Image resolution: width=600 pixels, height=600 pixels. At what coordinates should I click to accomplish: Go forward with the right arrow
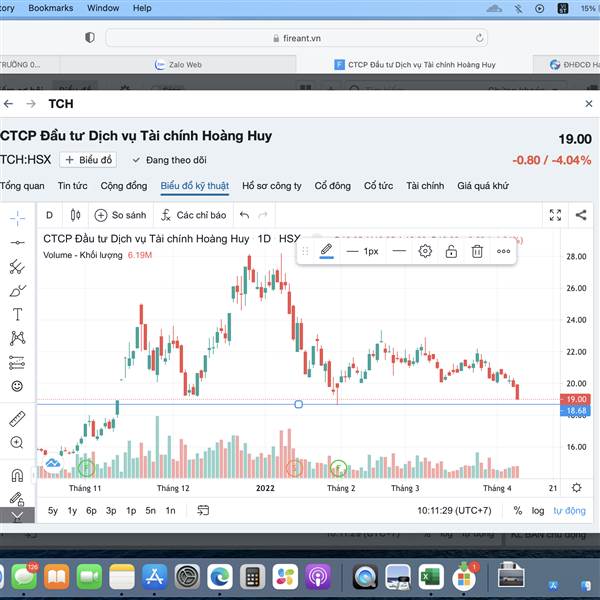pyautogui.click(x=31, y=104)
